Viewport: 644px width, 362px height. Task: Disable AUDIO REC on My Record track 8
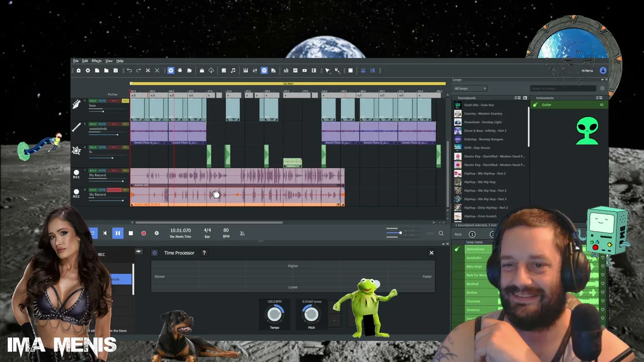tap(114, 190)
